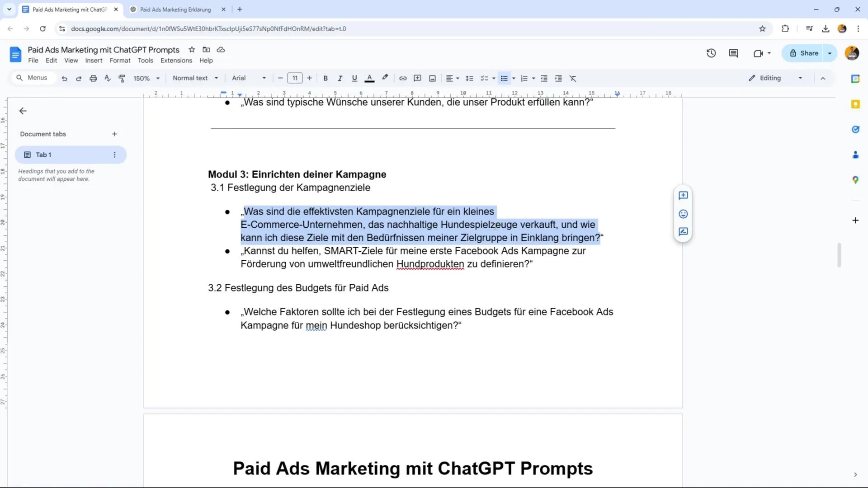Select Tab 1 in sidebar
868x488 pixels.
pos(71,155)
